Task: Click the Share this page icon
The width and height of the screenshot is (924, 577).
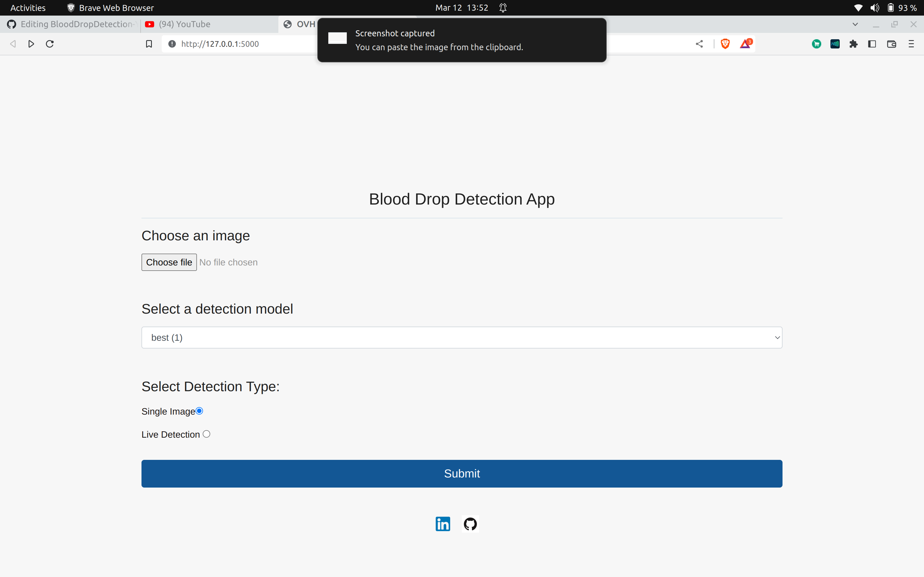Action: point(699,44)
